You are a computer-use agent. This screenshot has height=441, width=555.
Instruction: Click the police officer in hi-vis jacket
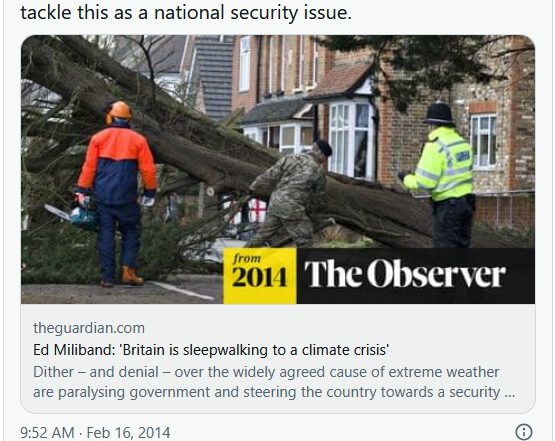tap(442, 176)
